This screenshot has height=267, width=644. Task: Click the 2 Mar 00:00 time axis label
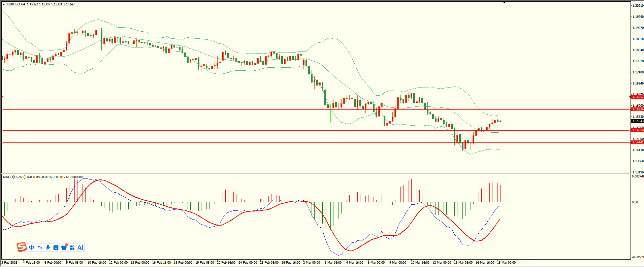pos(312,263)
